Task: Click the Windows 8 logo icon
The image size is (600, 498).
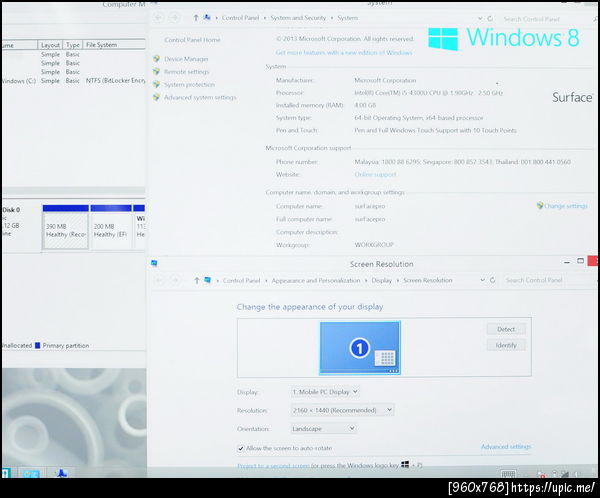Action: coord(443,39)
